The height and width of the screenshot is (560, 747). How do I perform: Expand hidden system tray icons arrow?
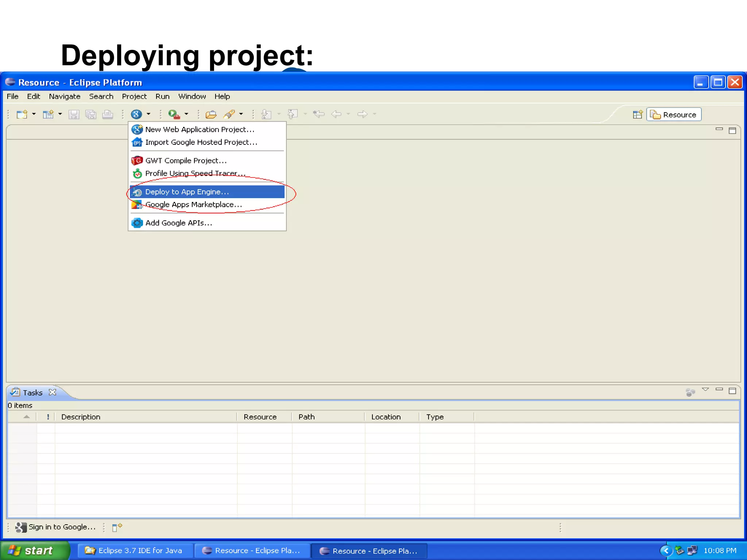[x=666, y=551]
